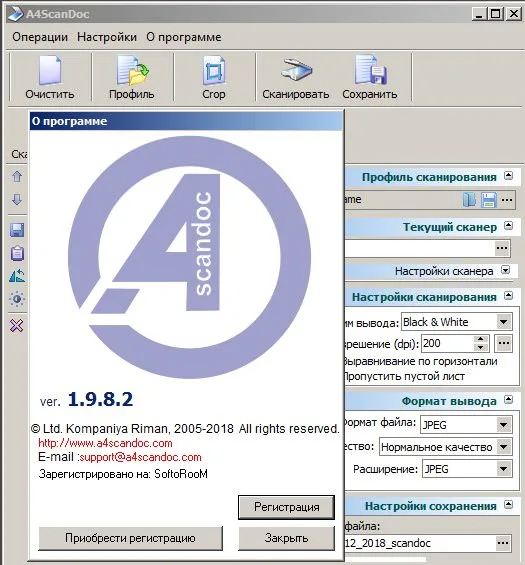This screenshot has width=525, height=565.
Task: Save the scan profile with the green disk icon
Action: click(489, 200)
